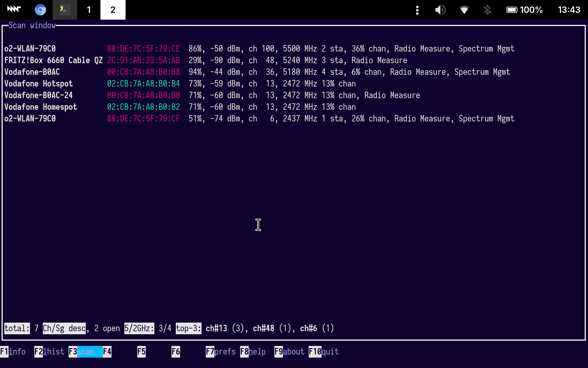Select workspace 2 tab

[113, 10]
